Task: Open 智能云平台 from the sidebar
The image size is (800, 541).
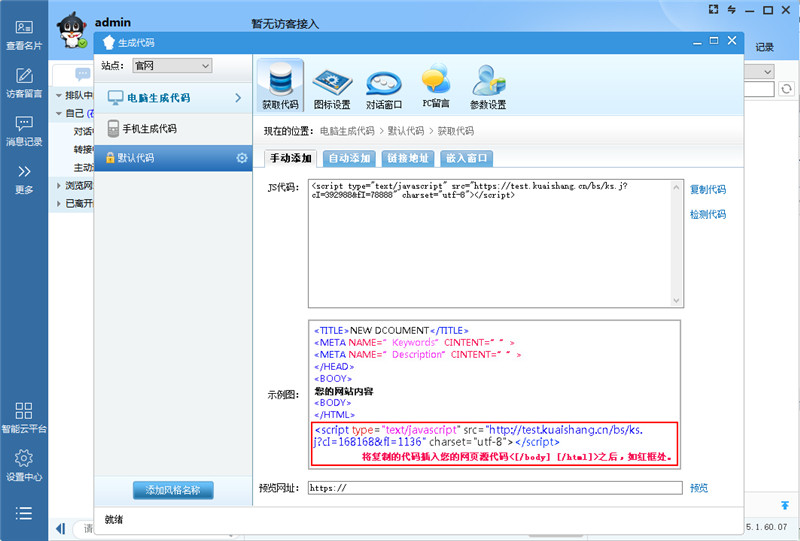Action: click(24, 417)
